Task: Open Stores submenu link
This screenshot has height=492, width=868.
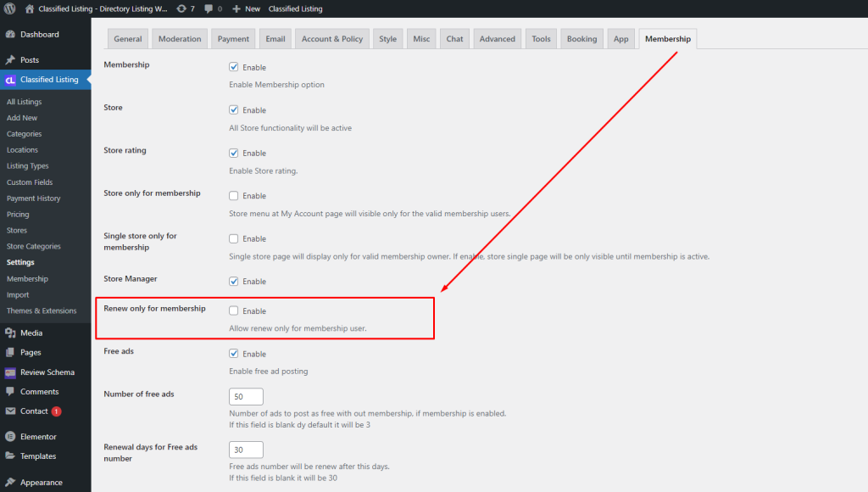Action: [x=17, y=231]
